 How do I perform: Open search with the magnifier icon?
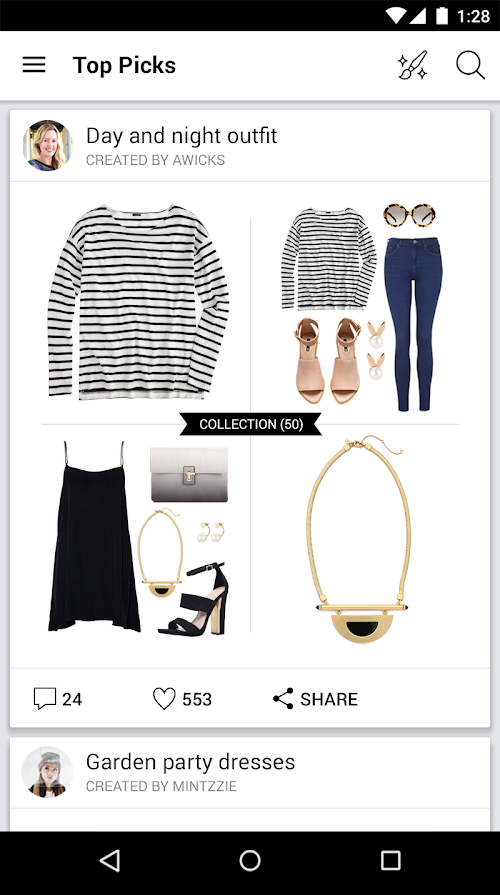tap(471, 65)
